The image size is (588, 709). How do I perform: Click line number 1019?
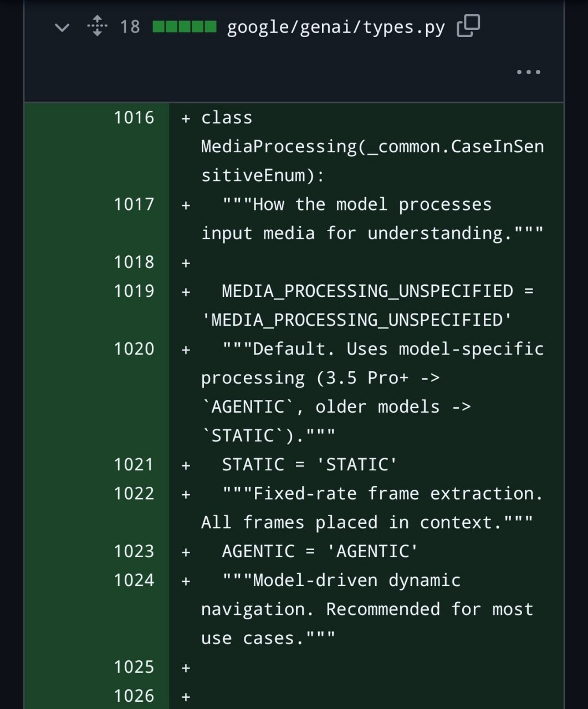coord(134,291)
